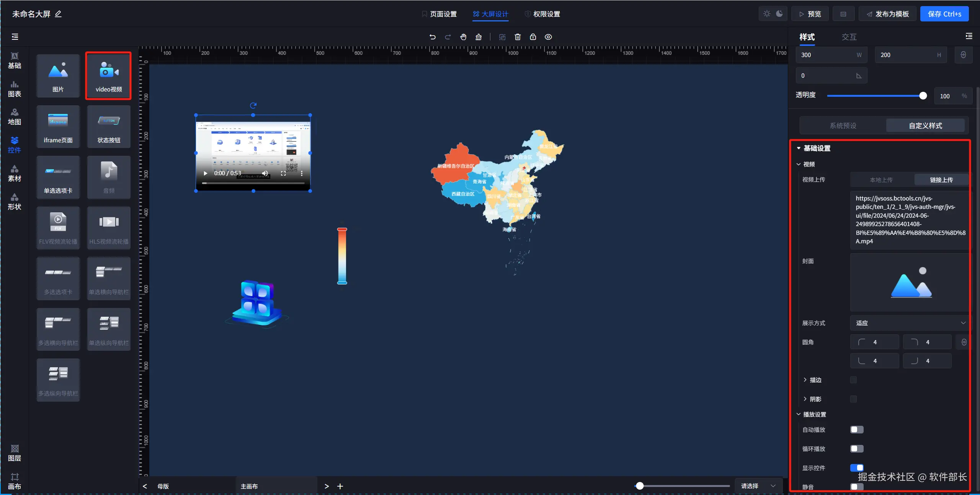The width and height of the screenshot is (980, 495).
Task: Disable the 显示控件 switch
Action: click(x=857, y=467)
